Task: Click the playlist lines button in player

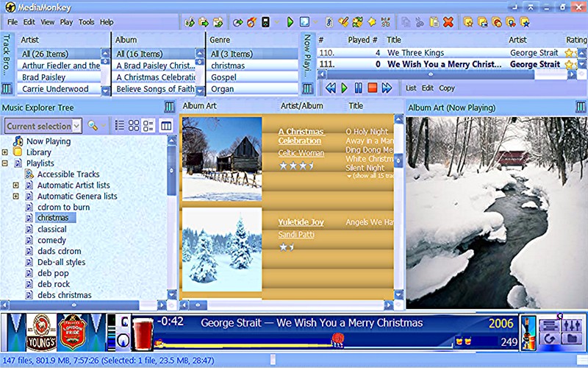Action: click(549, 325)
